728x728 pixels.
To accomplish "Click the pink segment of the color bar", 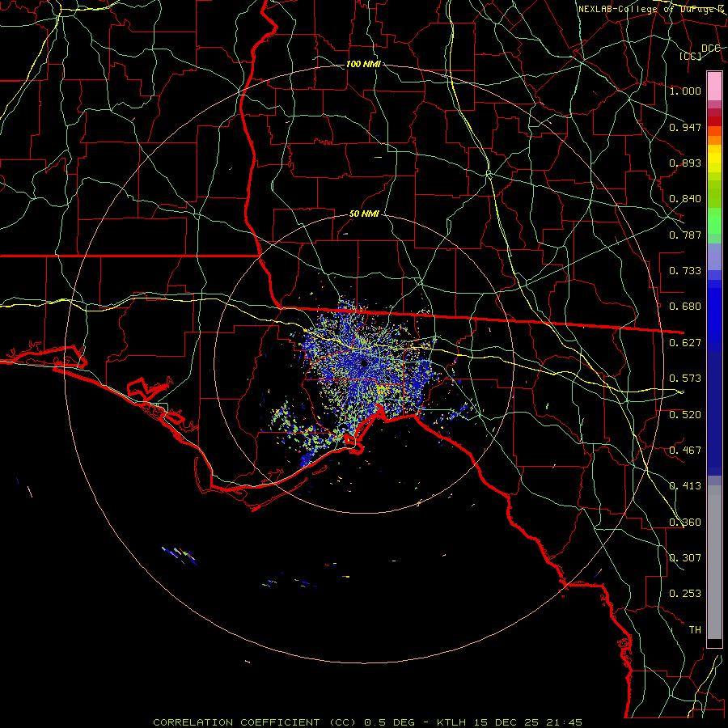I will coord(714,86).
